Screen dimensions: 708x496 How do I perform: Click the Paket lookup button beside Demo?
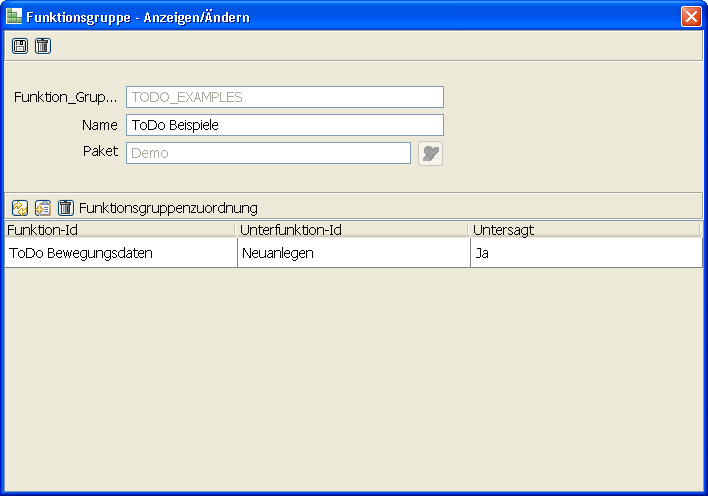430,153
